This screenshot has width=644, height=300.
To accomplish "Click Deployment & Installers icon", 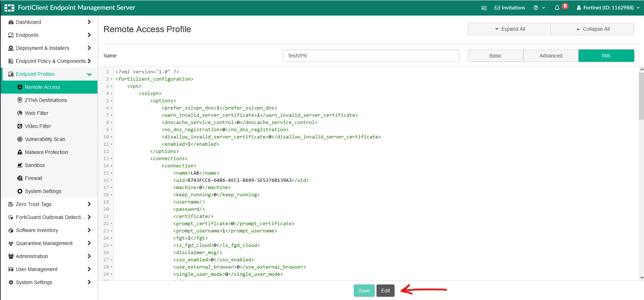I will (11, 48).
